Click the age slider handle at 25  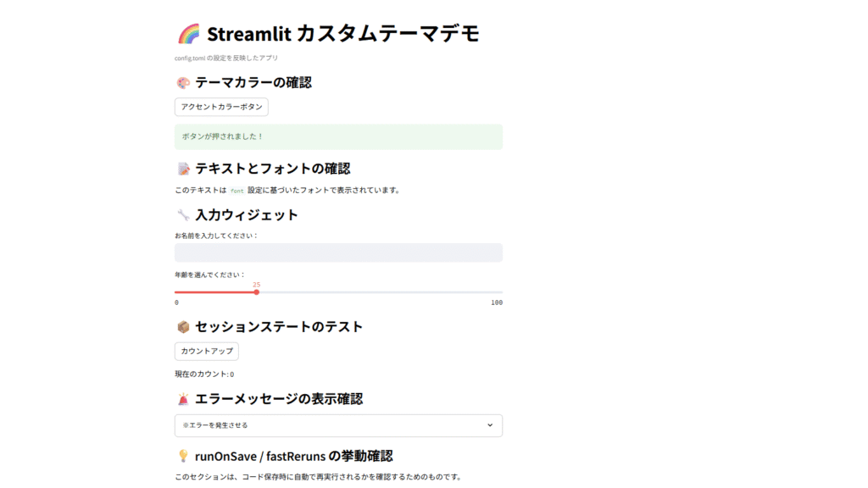point(256,292)
